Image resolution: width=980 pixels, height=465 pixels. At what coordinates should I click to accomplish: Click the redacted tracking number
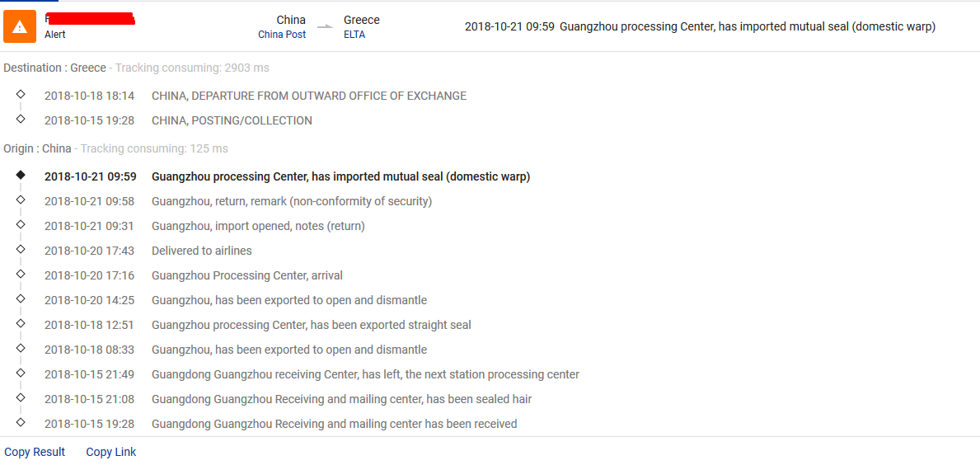pyautogui.click(x=90, y=19)
